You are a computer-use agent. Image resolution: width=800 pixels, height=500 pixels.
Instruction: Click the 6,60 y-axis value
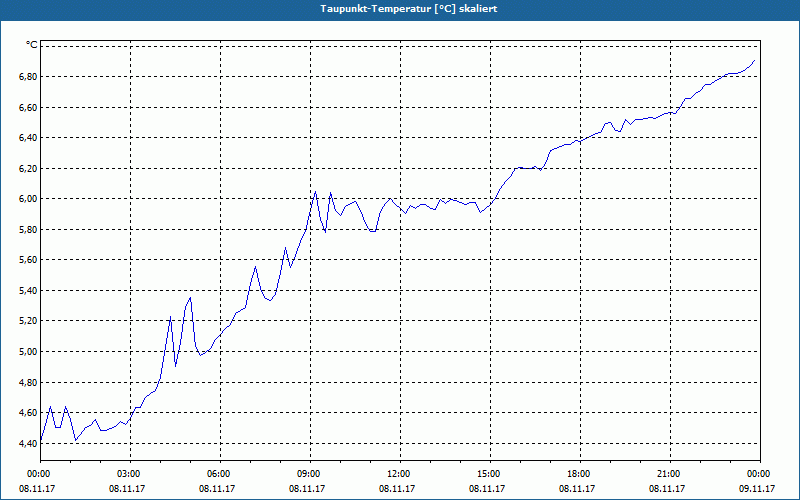tap(29, 107)
